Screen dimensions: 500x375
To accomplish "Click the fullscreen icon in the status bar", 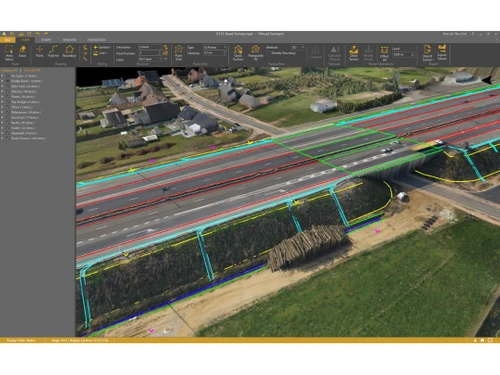I will coord(490,340).
